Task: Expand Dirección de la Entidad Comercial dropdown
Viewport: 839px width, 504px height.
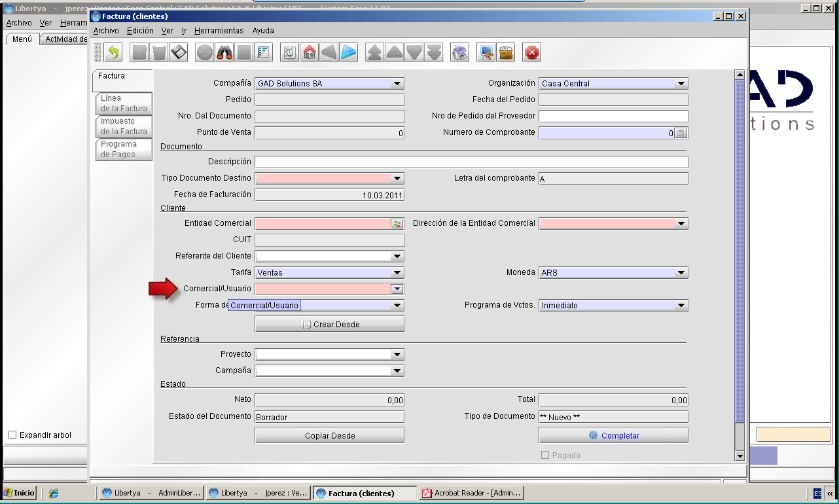Action: coord(681,224)
